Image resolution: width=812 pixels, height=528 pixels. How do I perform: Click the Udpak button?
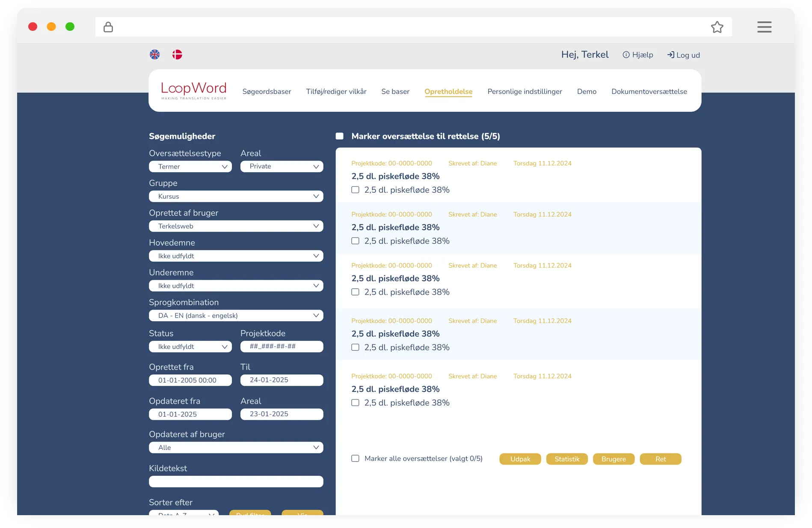point(520,459)
